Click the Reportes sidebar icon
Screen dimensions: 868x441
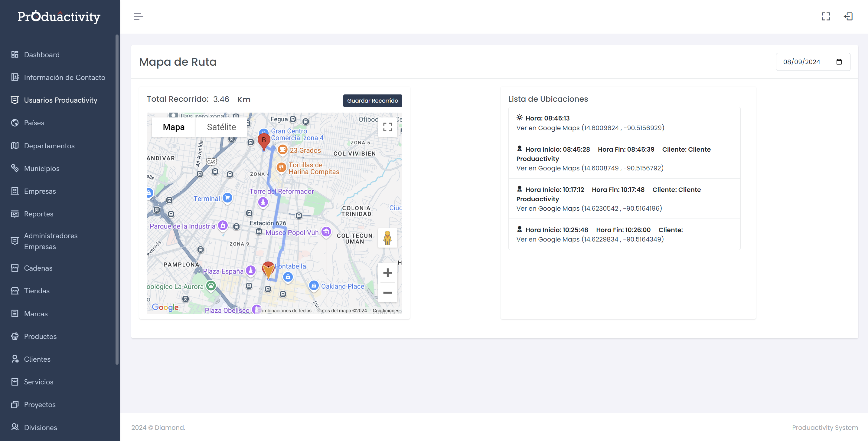point(15,214)
